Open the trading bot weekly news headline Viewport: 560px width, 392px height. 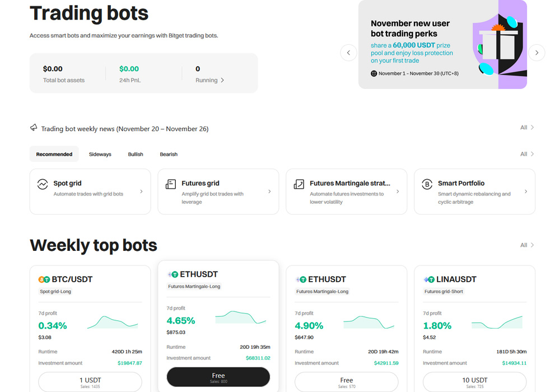click(125, 129)
